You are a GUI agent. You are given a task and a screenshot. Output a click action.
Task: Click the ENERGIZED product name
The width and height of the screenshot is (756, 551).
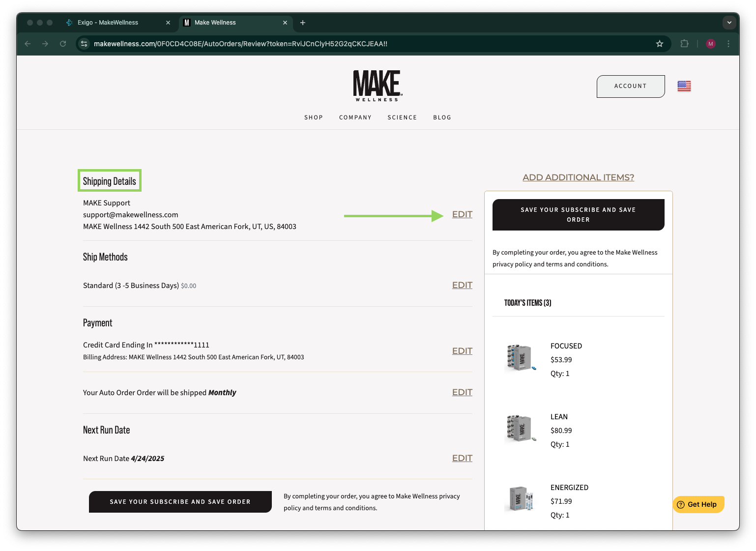tap(569, 488)
